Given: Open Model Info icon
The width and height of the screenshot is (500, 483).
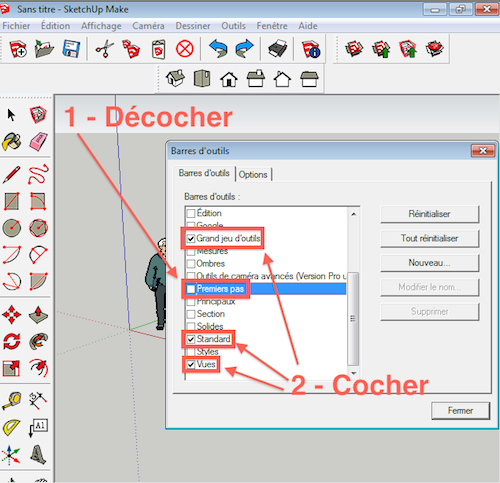Looking at the screenshot, I should 311,49.
